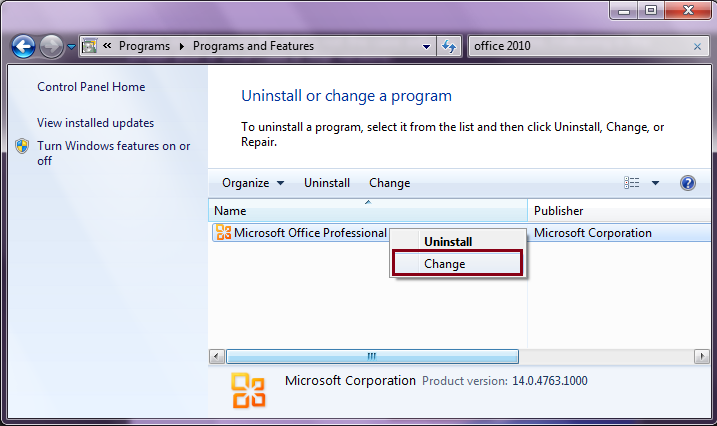The height and width of the screenshot is (426, 717).
Task: Open the Organize dropdown menu
Action: [253, 183]
